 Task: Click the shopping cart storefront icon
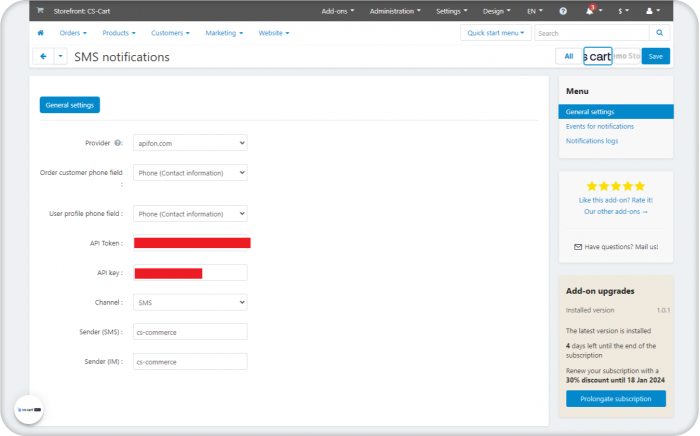point(40,11)
